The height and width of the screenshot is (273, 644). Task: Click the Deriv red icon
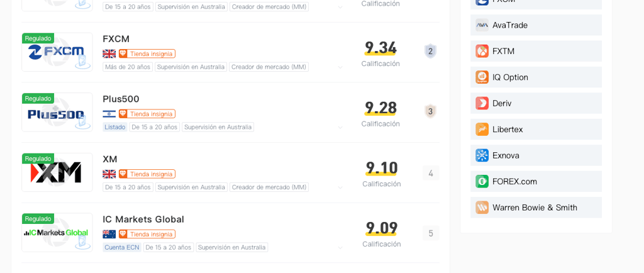482,103
